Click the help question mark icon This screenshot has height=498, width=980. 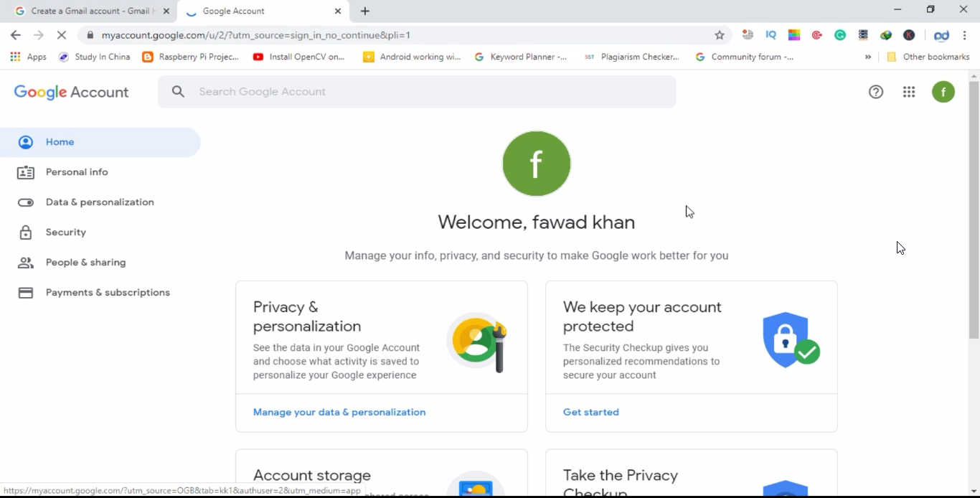[x=876, y=92]
